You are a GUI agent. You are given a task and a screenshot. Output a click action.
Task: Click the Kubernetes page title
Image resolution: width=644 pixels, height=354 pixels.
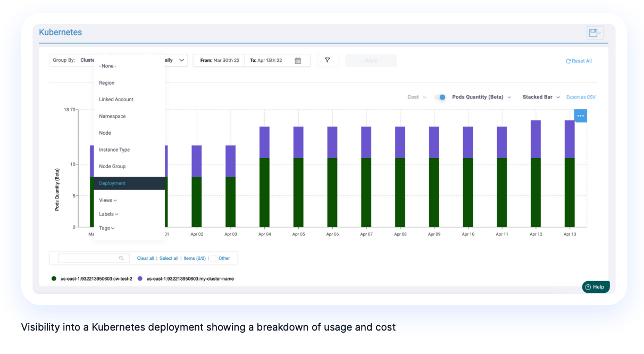coord(61,32)
